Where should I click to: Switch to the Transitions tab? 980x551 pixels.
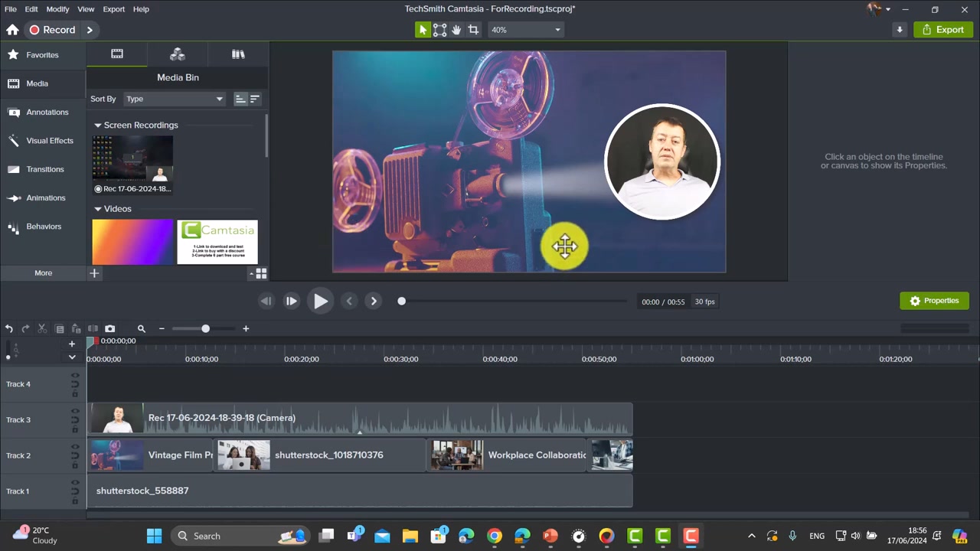(43, 169)
